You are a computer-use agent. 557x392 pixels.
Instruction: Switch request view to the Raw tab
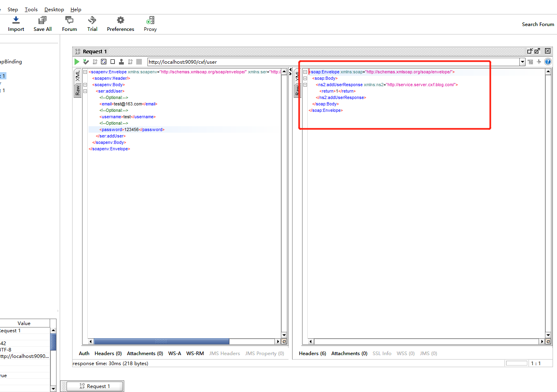click(78, 91)
